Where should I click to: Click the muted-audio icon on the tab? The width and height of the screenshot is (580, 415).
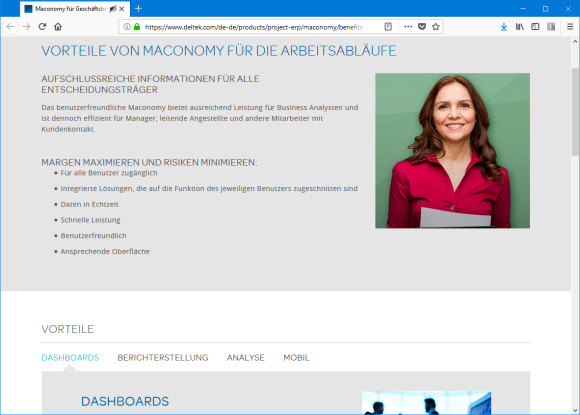113,9
